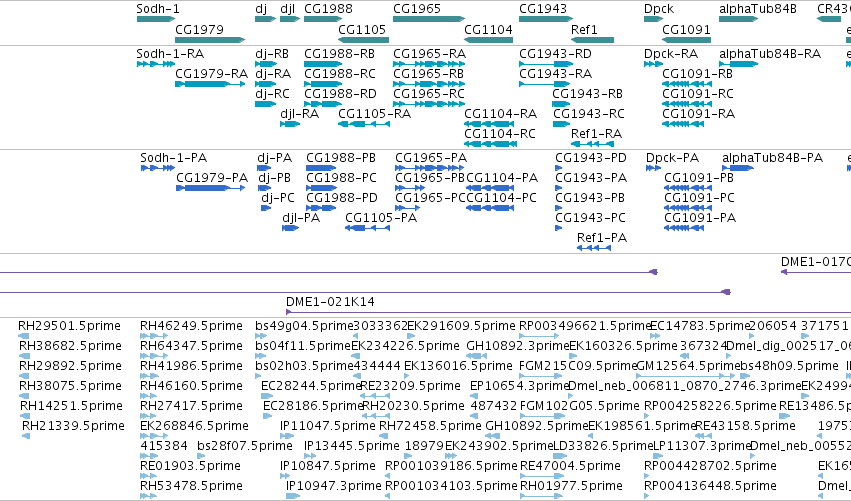Select the dj-RC transcript
Viewport: 851px width, 501px height.
[x=265, y=104]
